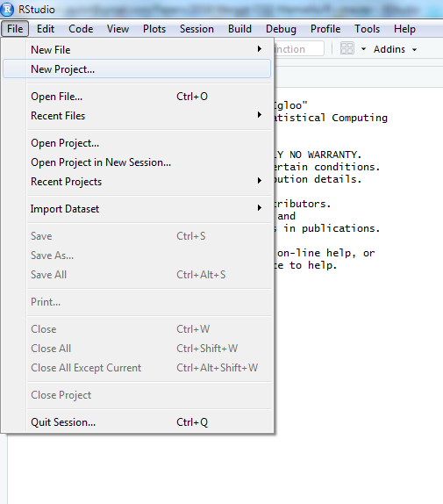This screenshot has height=504, width=443.
Task: Open the Edit menu
Action: point(46,29)
